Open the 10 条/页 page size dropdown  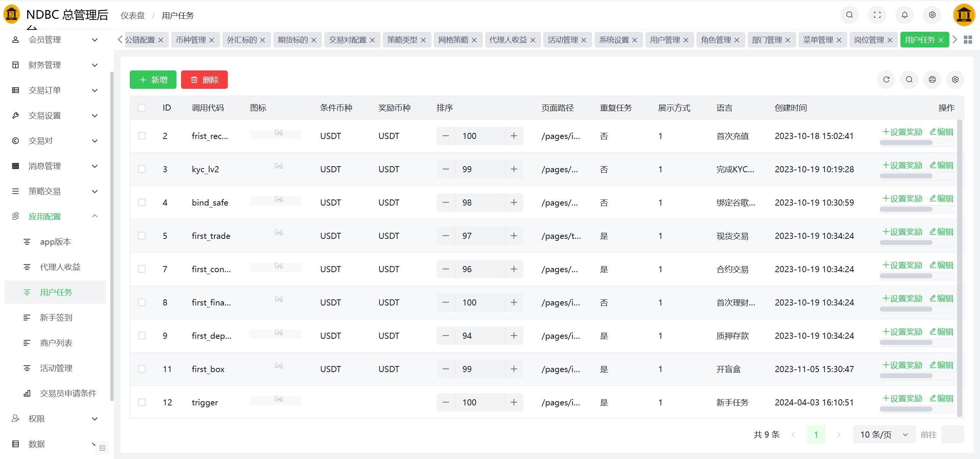click(x=884, y=434)
